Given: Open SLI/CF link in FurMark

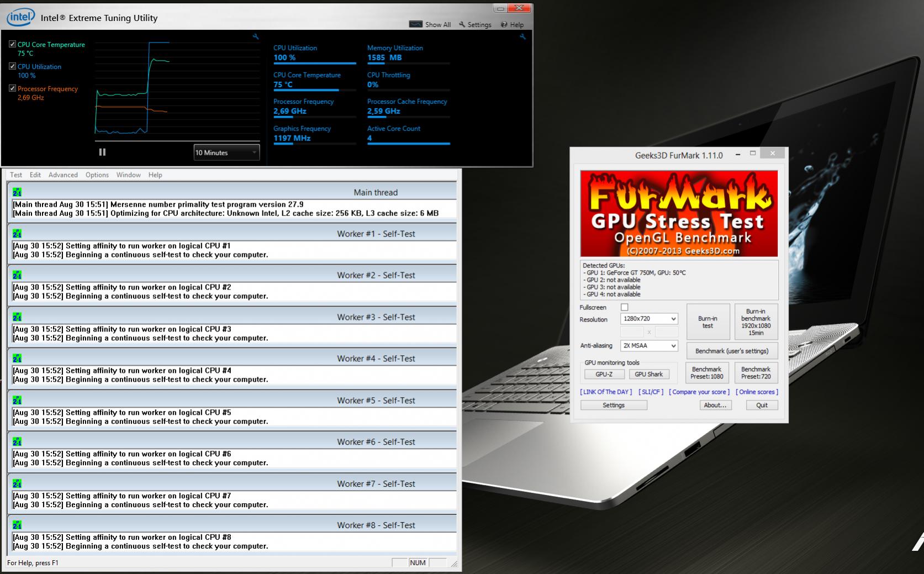Looking at the screenshot, I should pyautogui.click(x=651, y=392).
